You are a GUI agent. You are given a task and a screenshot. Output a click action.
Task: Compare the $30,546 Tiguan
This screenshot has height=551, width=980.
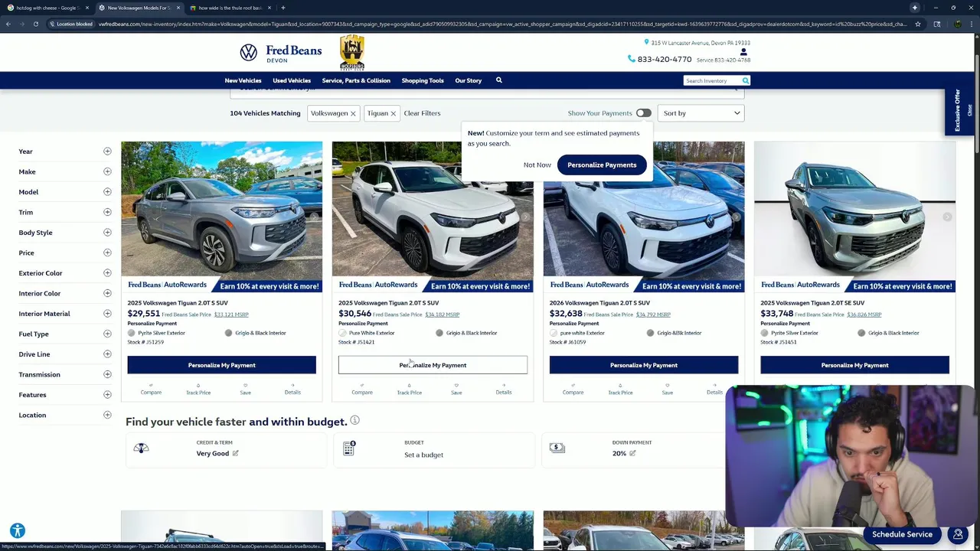[x=362, y=390]
